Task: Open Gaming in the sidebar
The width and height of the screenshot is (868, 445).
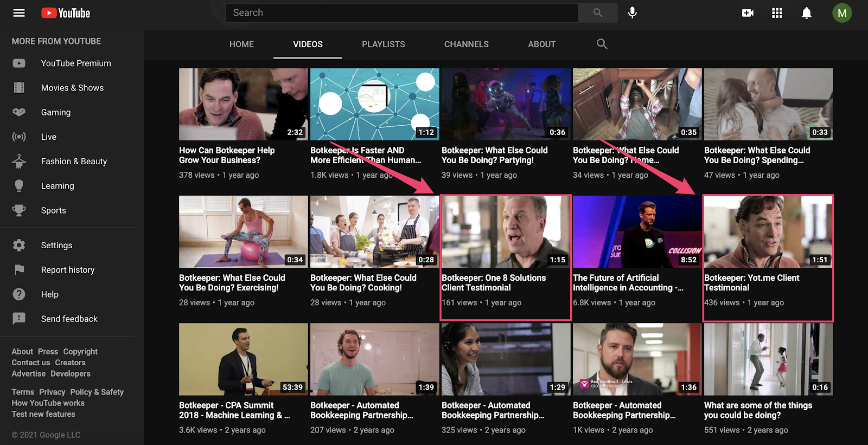Action: coord(56,112)
